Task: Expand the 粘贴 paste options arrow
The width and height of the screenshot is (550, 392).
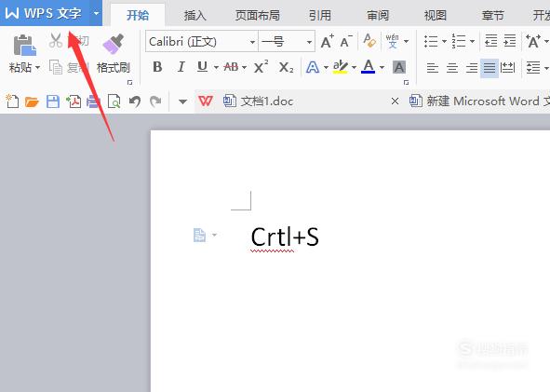Action: coord(37,67)
